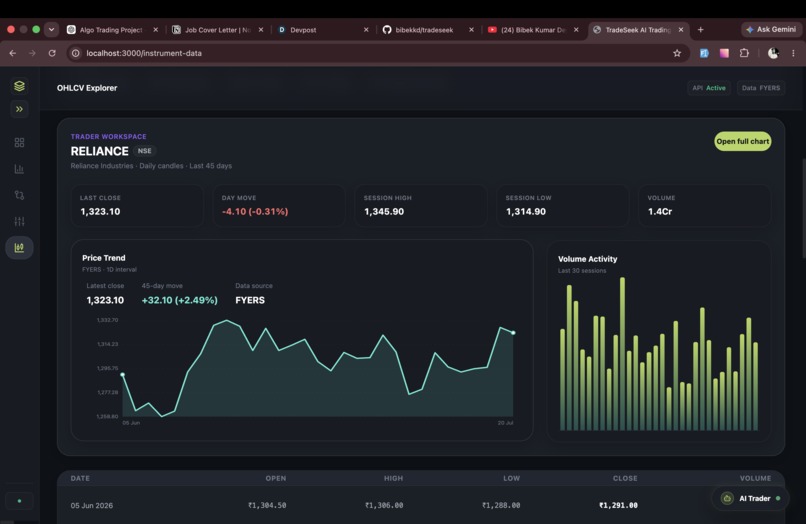The width and height of the screenshot is (806, 524).
Task: Click the Day Move -4.10 (-0.31%) value
Action: click(x=255, y=211)
